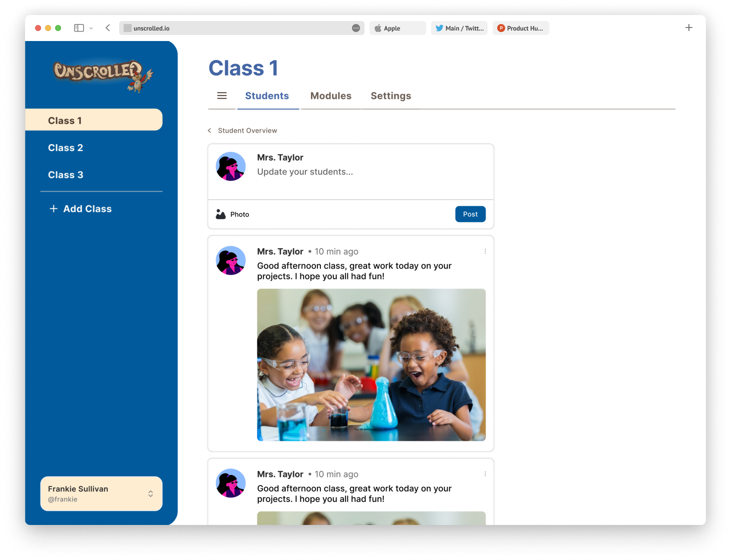
Task: Click Mrs. Taylor name on second post
Action: coord(280,474)
